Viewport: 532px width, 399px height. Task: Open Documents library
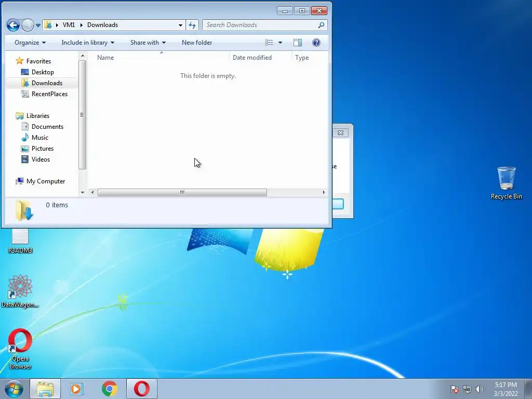click(x=47, y=127)
